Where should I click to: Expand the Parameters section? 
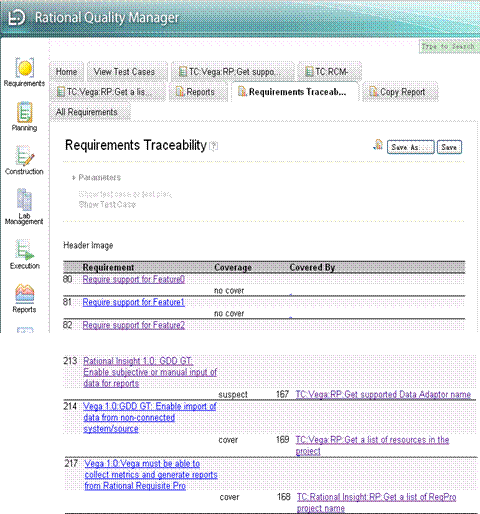(97, 177)
